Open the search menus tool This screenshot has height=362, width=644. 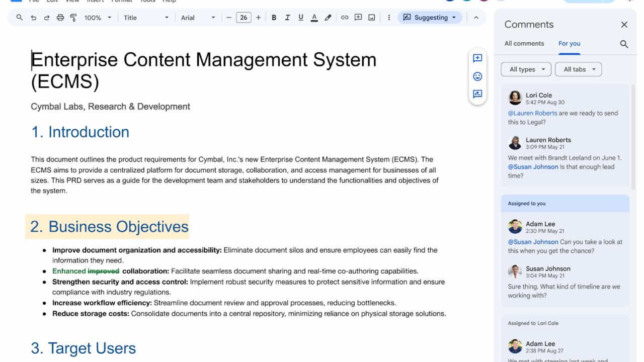20,18
